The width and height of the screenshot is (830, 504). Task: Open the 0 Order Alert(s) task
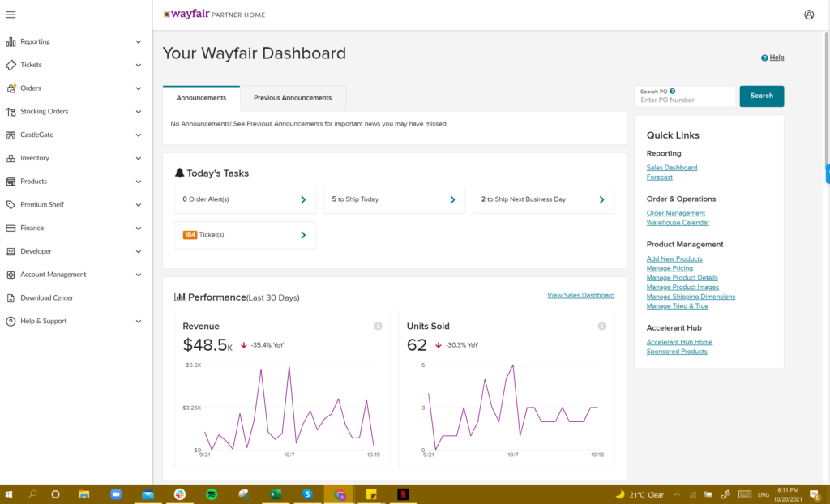click(x=245, y=199)
